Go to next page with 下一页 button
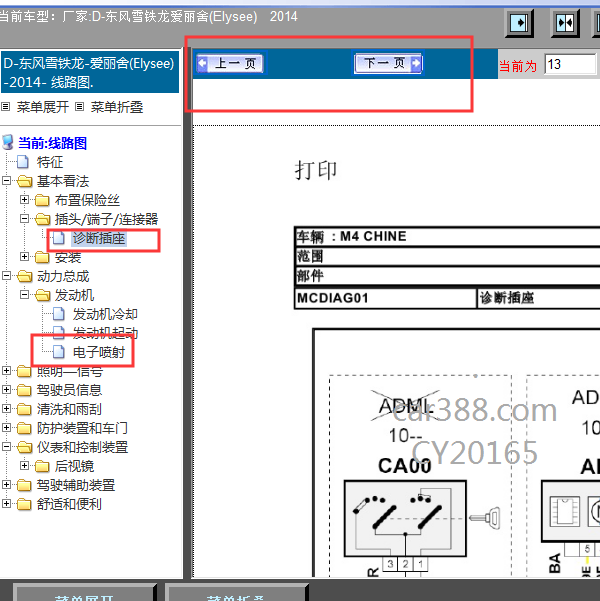Image resolution: width=600 pixels, height=601 pixels. [388, 63]
